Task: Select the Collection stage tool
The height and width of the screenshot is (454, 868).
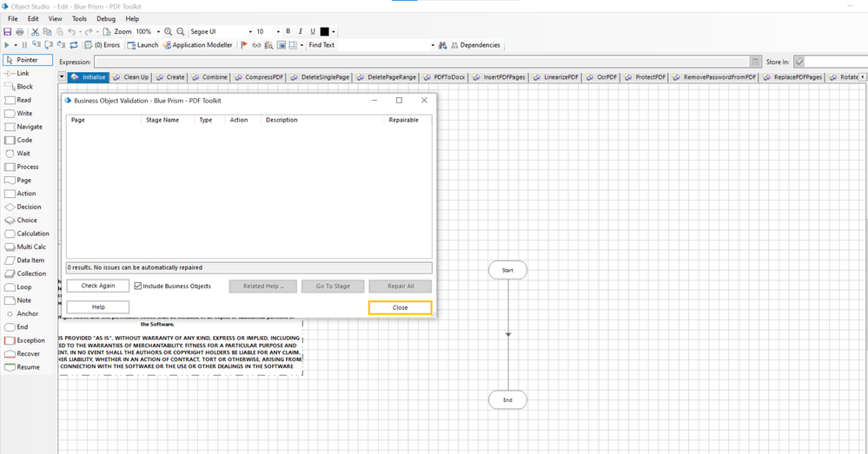Action: click(31, 273)
